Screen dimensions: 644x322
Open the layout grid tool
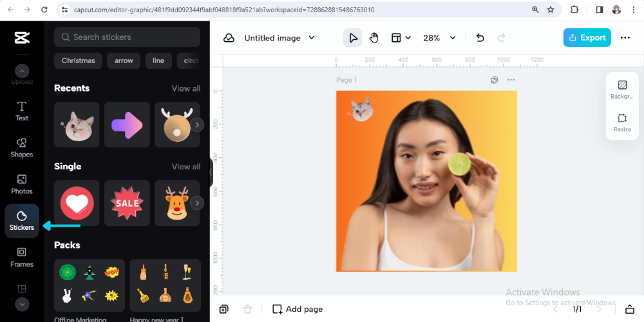click(396, 38)
